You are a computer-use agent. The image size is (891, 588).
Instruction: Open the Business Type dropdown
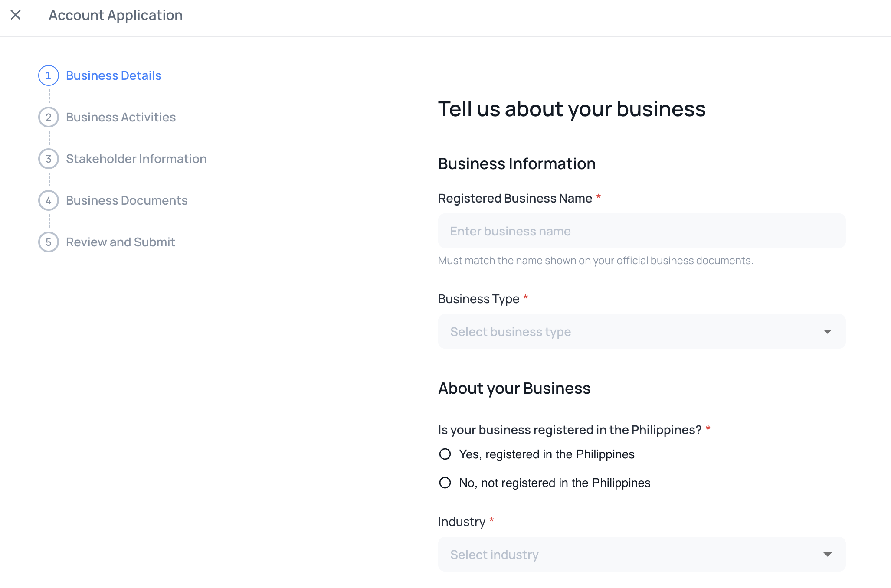click(x=641, y=332)
